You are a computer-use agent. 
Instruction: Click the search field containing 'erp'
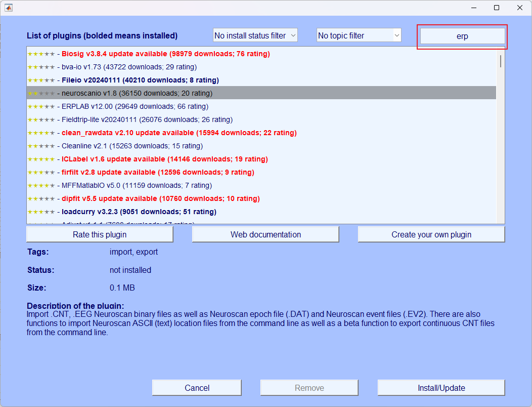click(462, 36)
